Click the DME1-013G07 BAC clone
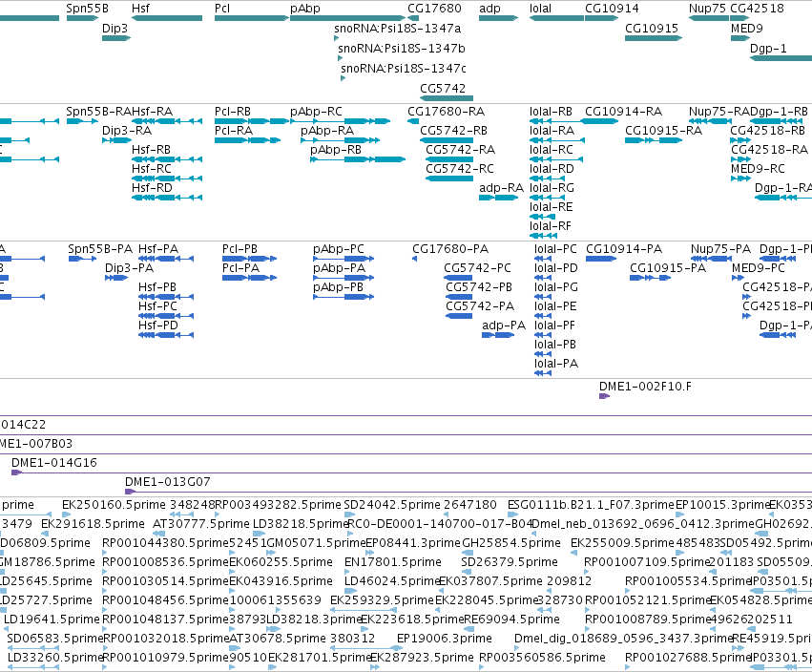The image size is (812, 672). point(468,492)
